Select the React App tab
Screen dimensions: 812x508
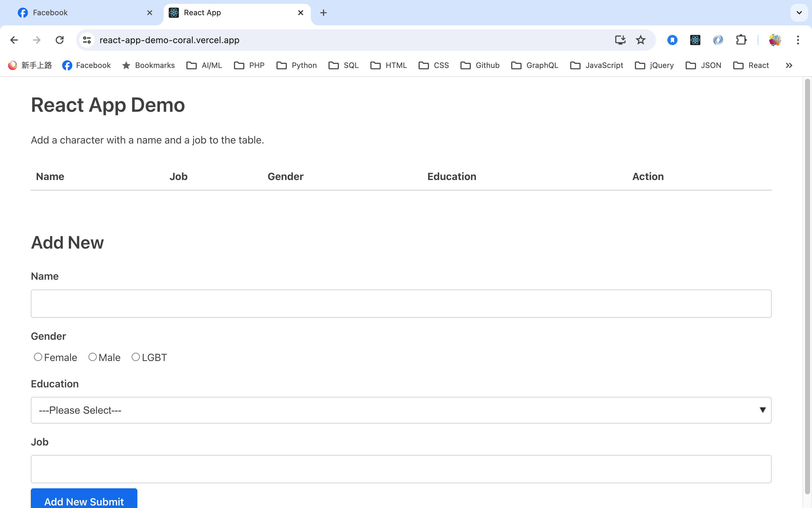[x=237, y=13]
